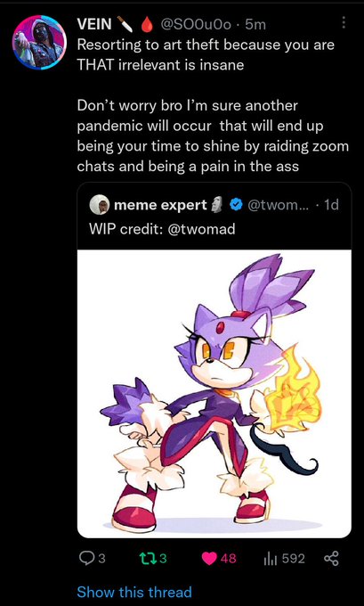Open the @SO0u0o handle link
364x606 pixels.
(x=196, y=24)
